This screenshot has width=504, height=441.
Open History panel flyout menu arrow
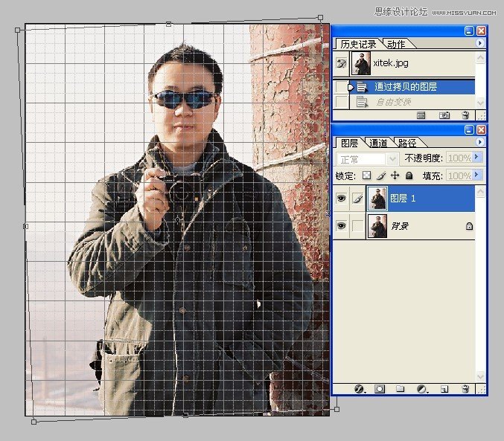point(480,43)
